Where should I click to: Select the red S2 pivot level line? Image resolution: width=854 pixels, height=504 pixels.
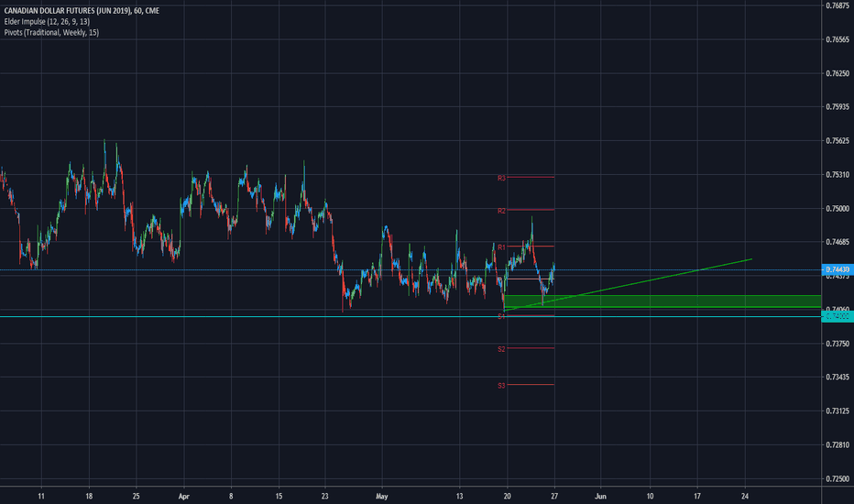pyautogui.click(x=531, y=348)
